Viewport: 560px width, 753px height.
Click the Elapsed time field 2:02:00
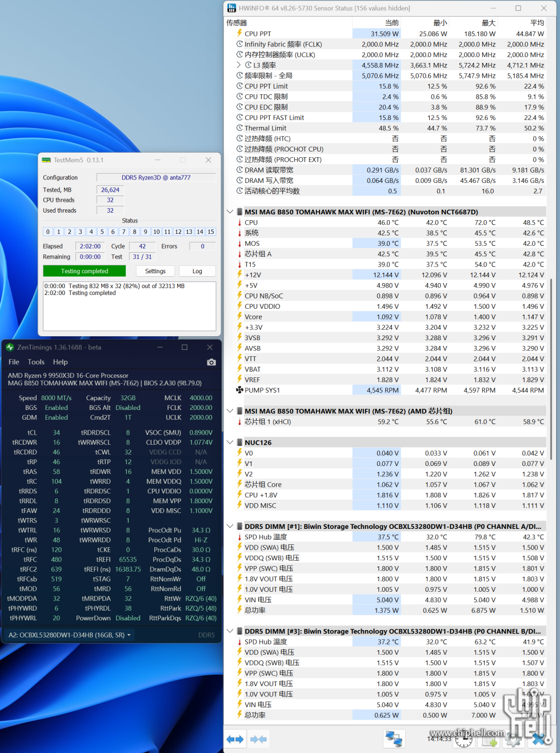point(90,246)
